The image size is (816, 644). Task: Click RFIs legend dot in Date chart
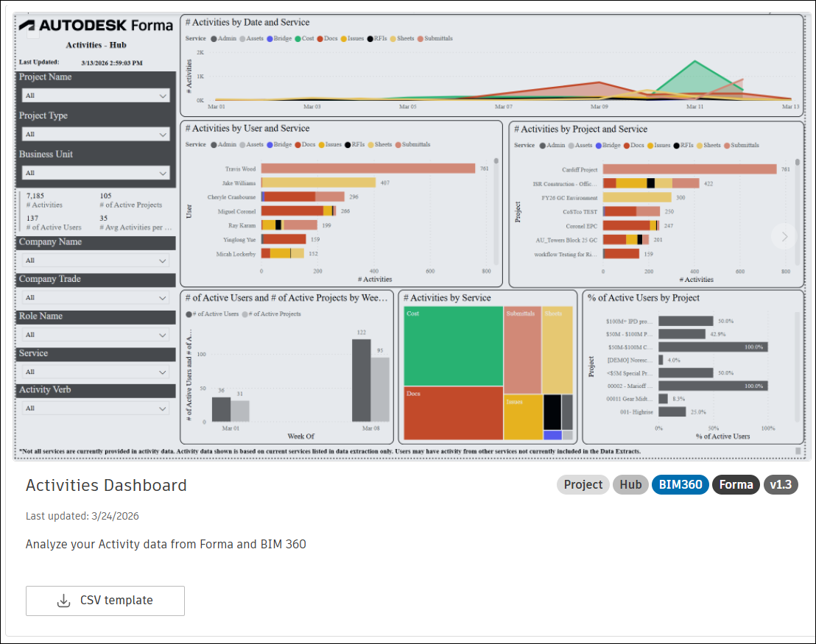point(370,38)
